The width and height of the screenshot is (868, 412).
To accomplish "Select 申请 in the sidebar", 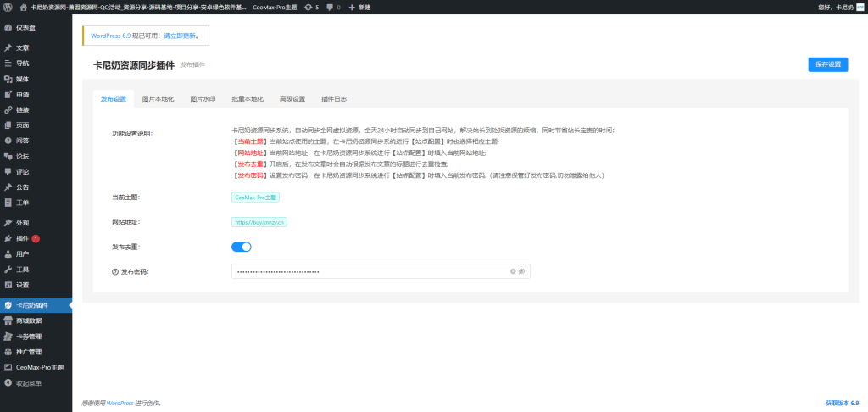I will click(36, 94).
